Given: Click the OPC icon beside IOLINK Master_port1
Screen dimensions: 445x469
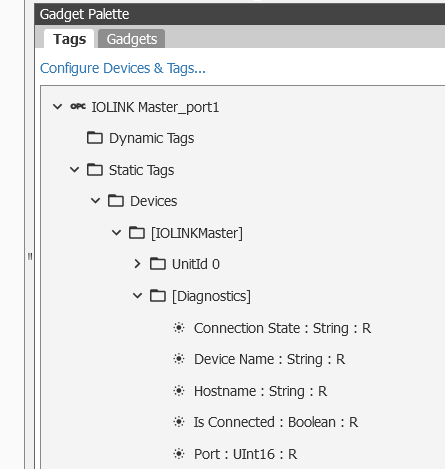Looking at the screenshot, I should pos(78,106).
